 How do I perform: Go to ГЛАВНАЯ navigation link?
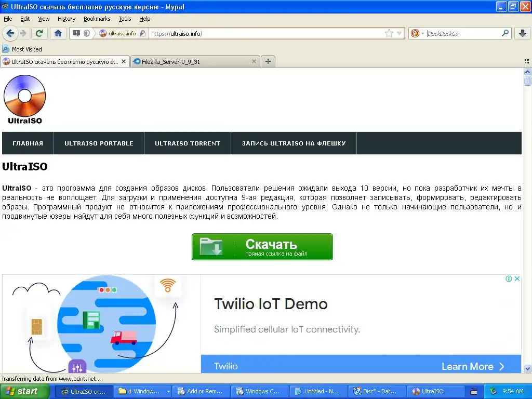click(28, 143)
